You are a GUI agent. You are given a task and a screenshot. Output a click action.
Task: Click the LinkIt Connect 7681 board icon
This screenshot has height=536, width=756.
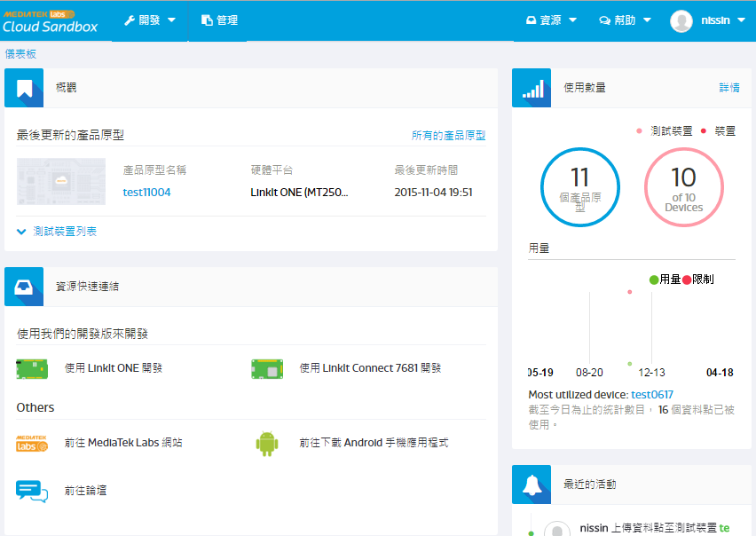tap(267, 368)
